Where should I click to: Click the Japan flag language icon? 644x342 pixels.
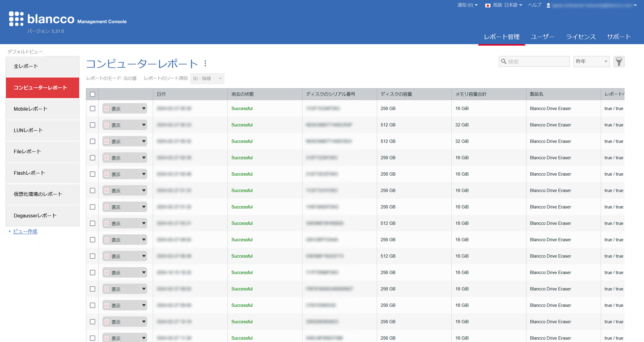488,5
